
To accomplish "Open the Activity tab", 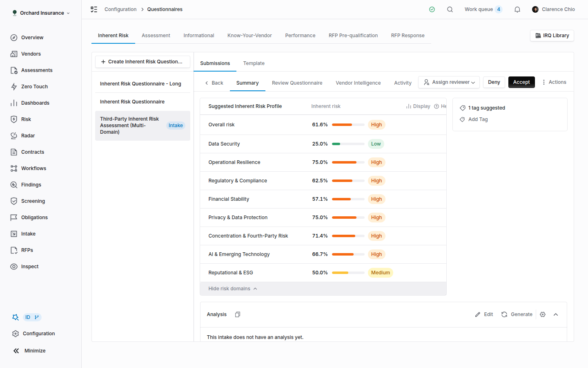I will (x=403, y=83).
